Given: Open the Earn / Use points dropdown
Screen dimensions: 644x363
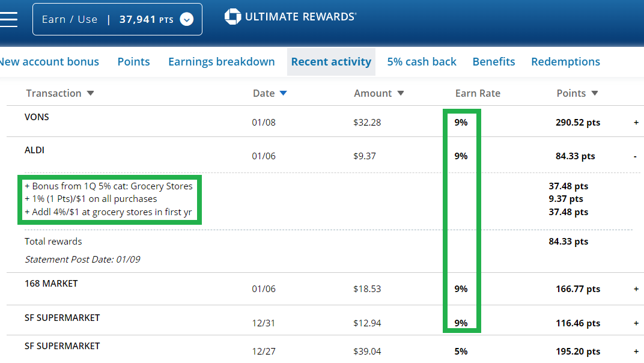Looking at the screenshot, I should click(x=118, y=19).
